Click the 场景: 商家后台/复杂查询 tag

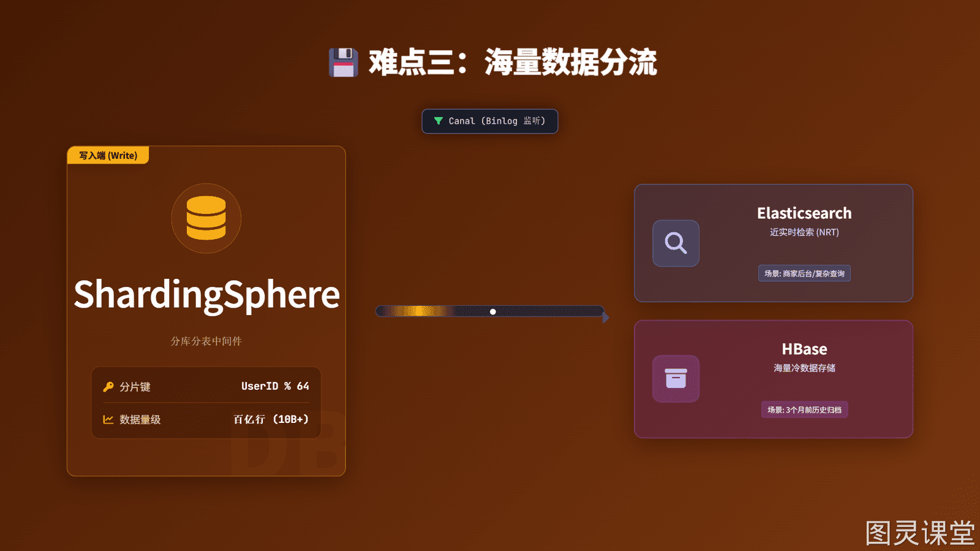pos(804,273)
